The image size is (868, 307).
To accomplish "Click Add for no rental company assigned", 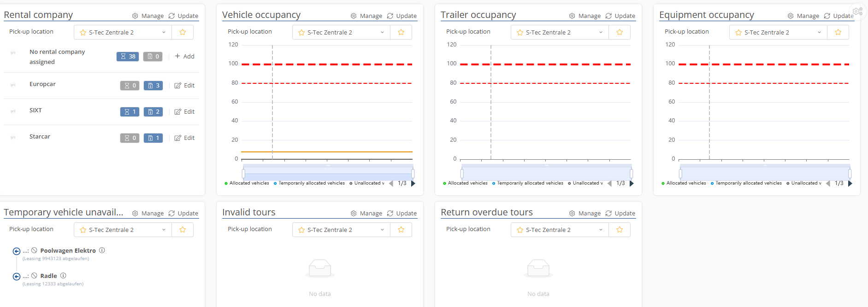I will point(184,57).
